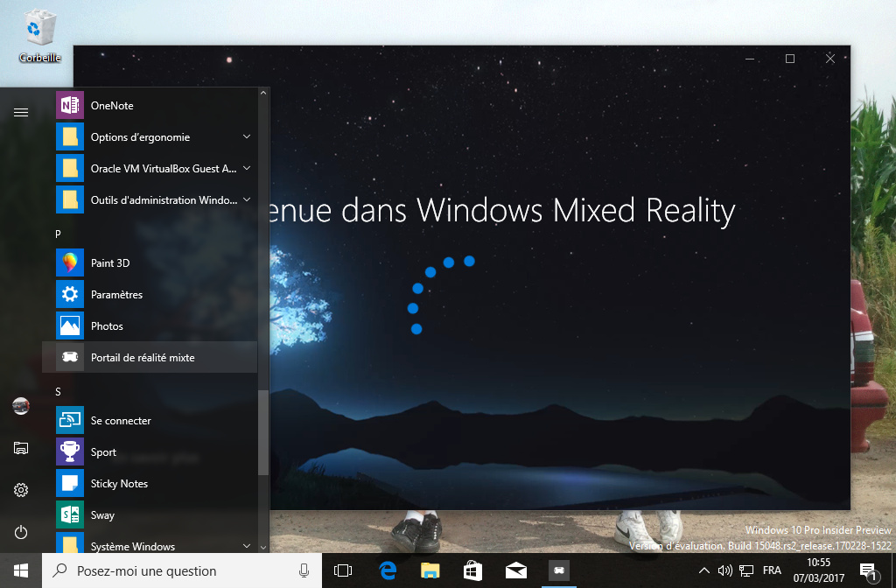Open File Explorer from Start sidebar icon
Screen dimensions: 896x588
click(21, 448)
